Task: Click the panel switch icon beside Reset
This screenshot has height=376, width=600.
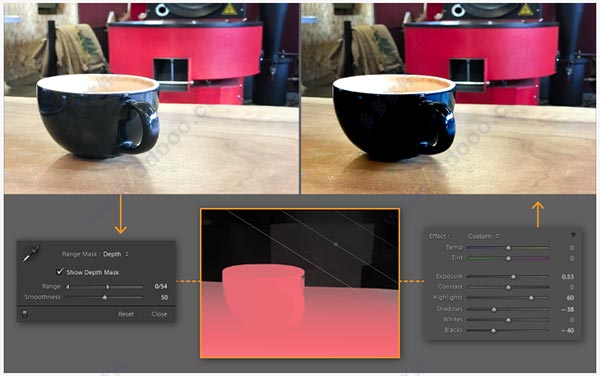Action: 25,314
